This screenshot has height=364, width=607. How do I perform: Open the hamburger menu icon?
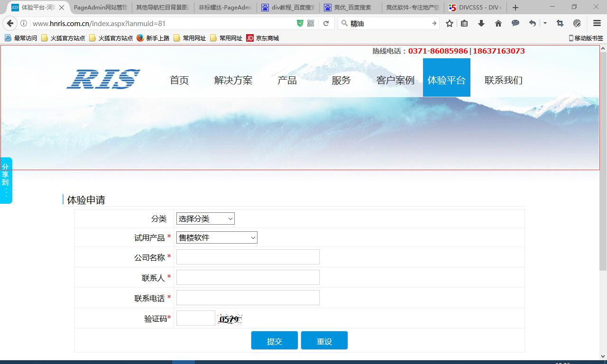click(x=597, y=23)
